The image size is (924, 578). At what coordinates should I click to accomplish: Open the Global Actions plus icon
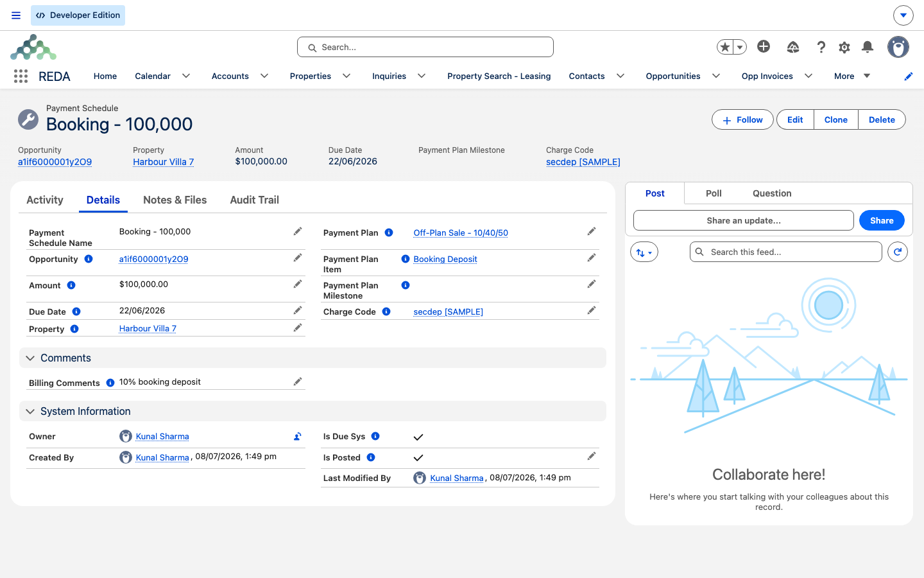tap(764, 46)
